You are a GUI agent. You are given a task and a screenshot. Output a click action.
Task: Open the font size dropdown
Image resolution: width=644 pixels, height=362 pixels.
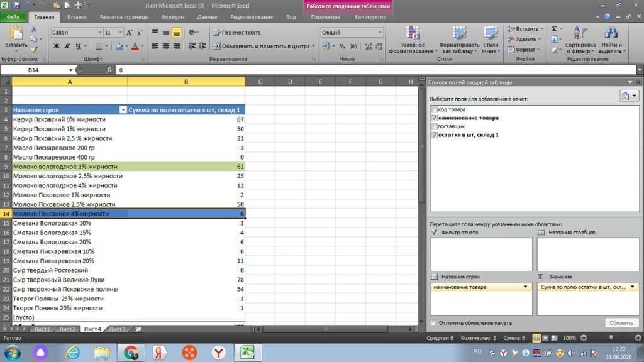tap(120, 33)
